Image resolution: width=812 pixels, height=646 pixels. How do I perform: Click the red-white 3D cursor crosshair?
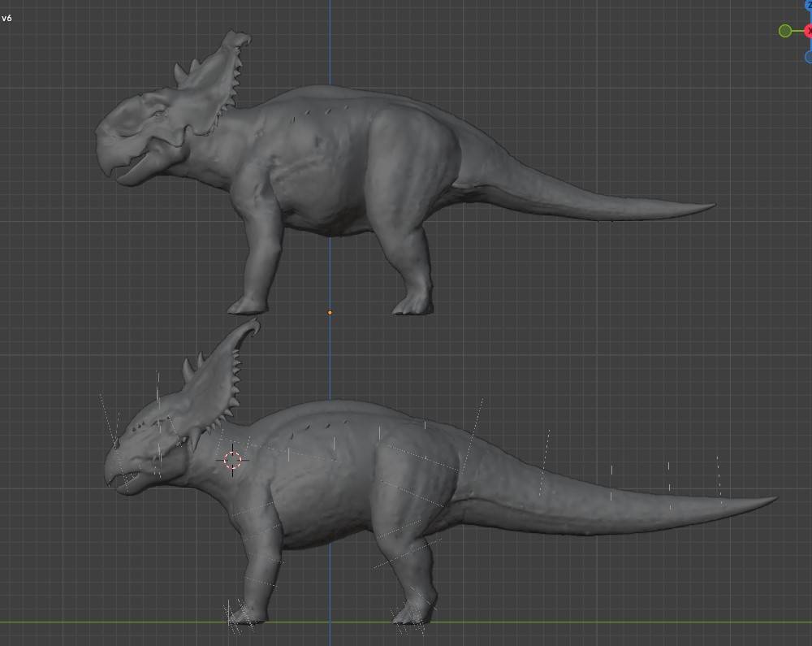click(233, 460)
